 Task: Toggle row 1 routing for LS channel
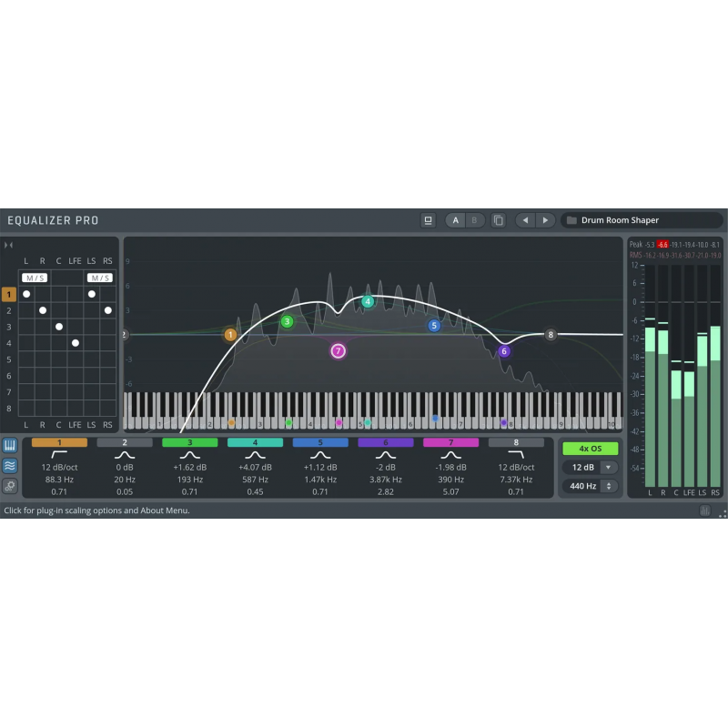tap(92, 294)
